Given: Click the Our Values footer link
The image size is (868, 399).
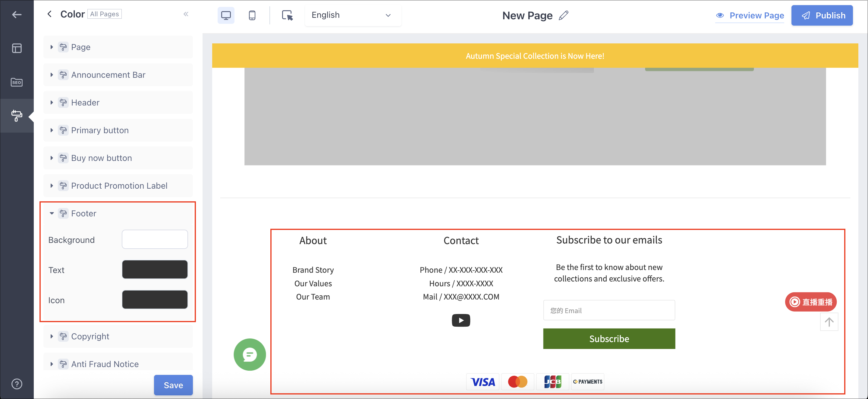Looking at the screenshot, I should (x=313, y=283).
